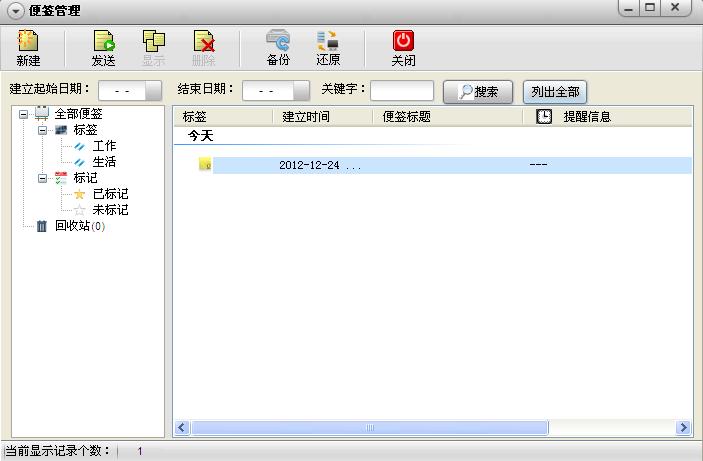Click the 全部便签 notepad tree icon

(42, 113)
